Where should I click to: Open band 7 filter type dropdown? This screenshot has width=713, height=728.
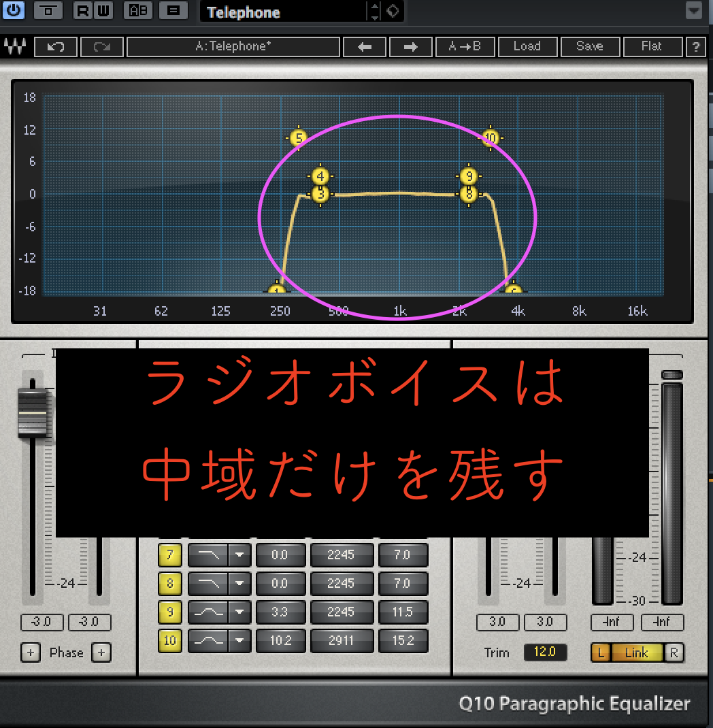pyautogui.click(x=239, y=555)
